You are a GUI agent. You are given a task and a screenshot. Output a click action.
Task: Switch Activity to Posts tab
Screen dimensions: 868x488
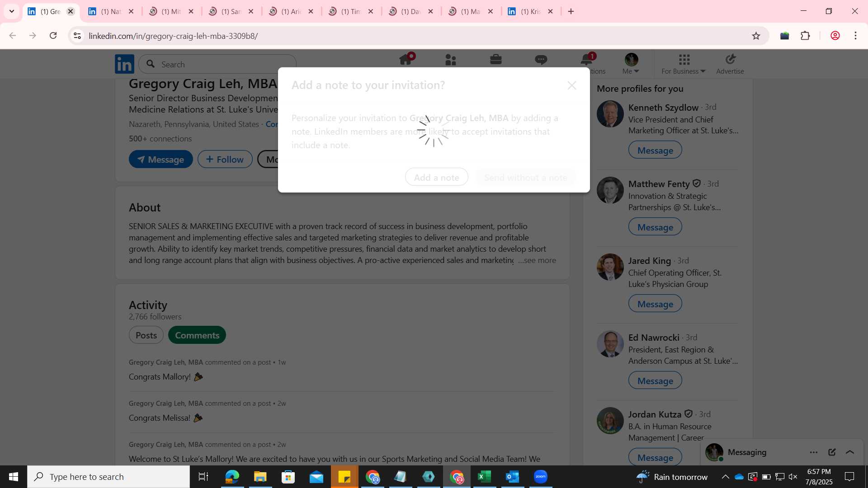tap(146, 335)
